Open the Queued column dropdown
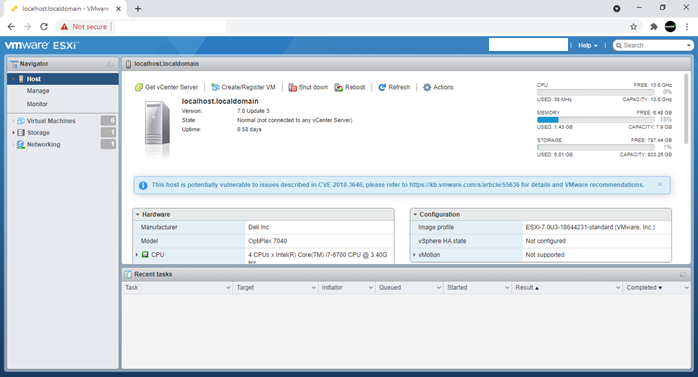Screen dimensions: 698x377 tap(438, 288)
